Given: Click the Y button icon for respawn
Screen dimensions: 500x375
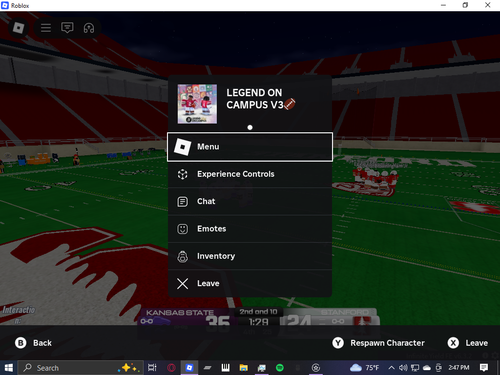Looking at the screenshot, I should (338, 343).
